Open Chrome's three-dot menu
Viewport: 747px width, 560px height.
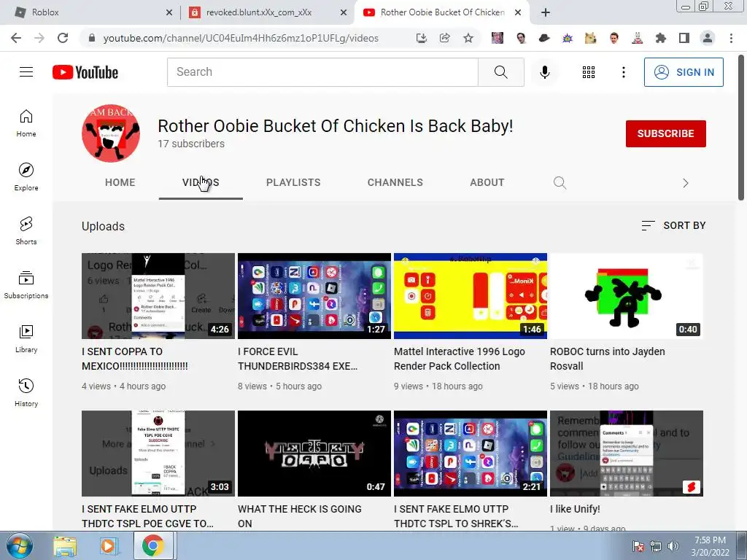pyautogui.click(x=731, y=38)
